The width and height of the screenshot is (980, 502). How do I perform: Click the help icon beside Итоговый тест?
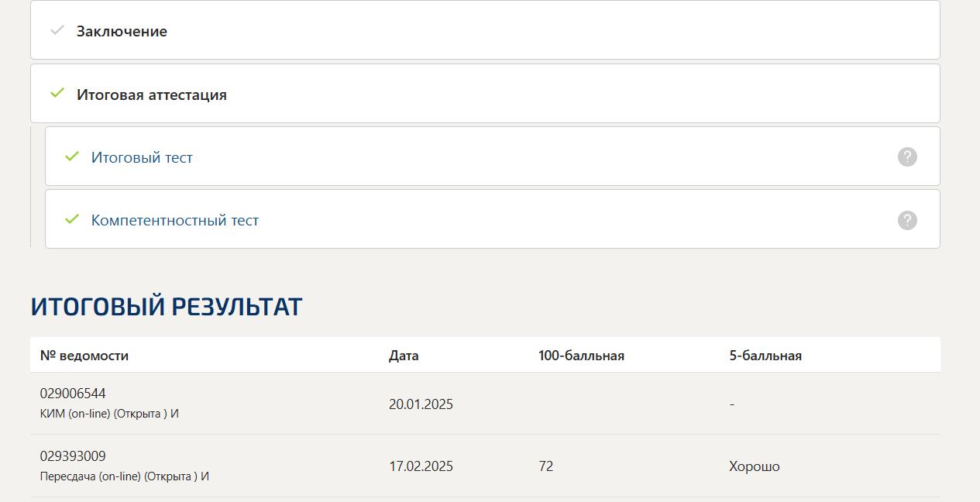[x=907, y=156]
